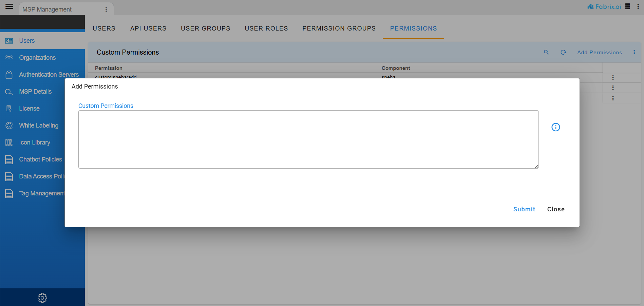View info tooltip beside the permissions textarea
Viewport: 644px width, 306px height.
click(x=555, y=127)
